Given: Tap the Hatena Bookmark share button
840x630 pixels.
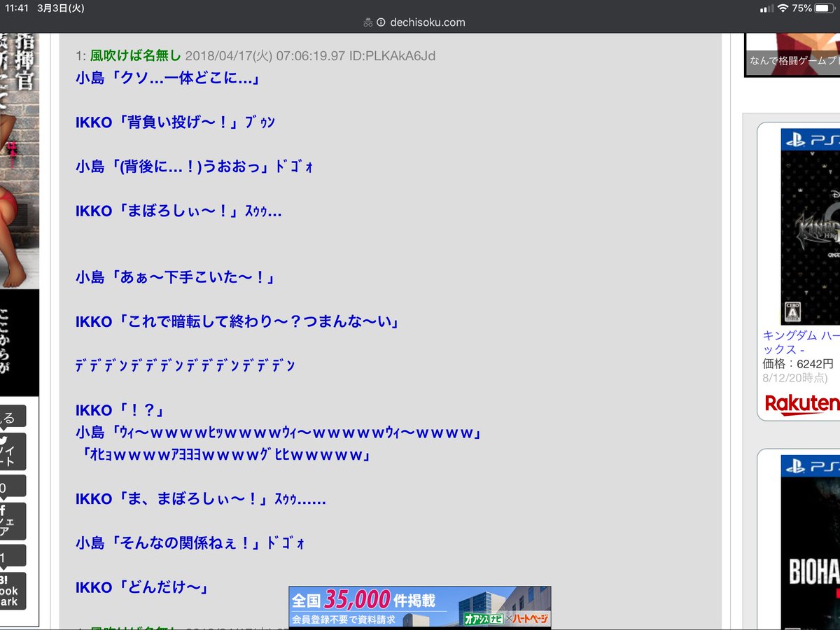Looking at the screenshot, I should pos(12,591).
